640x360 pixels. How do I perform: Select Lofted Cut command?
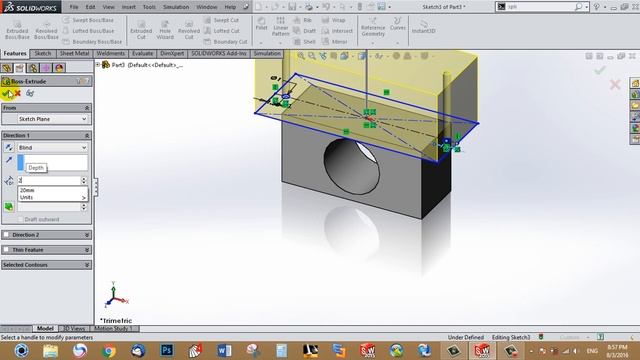(x=222, y=31)
